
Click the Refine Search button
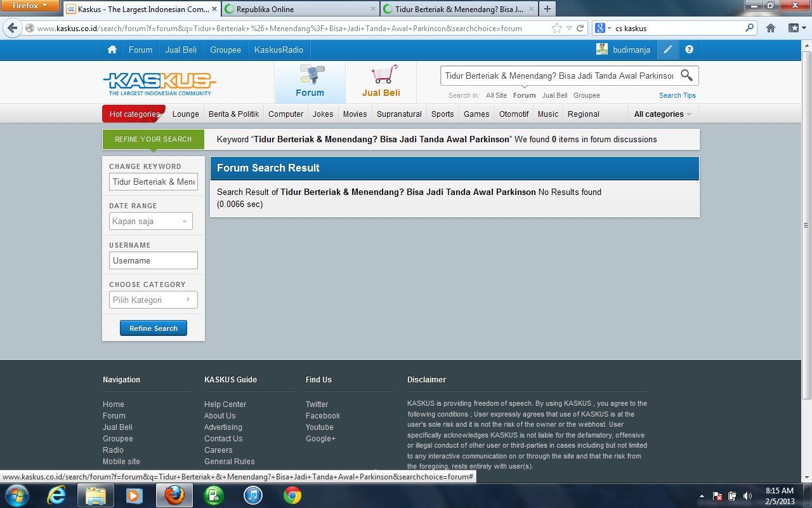pos(154,328)
